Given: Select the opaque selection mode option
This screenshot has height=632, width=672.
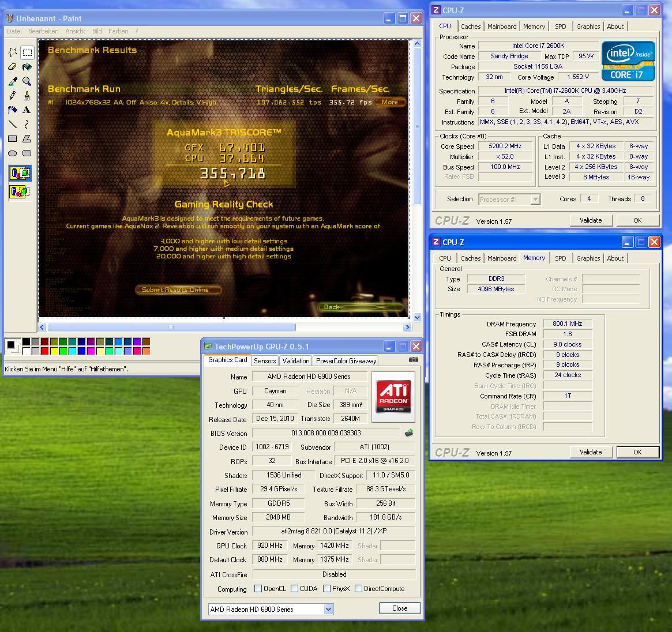Looking at the screenshot, I should (x=20, y=173).
